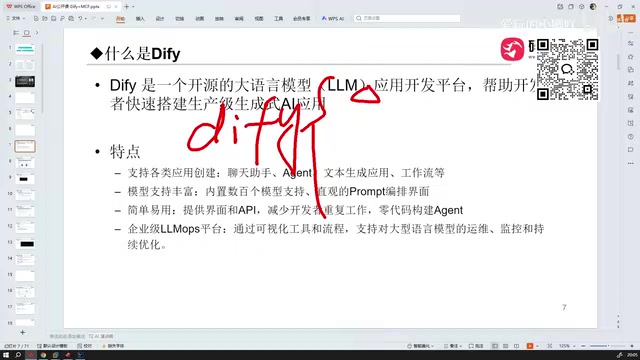
Task: Open the 125% zoom level dropdown
Action: pyautogui.click(x=567, y=346)
